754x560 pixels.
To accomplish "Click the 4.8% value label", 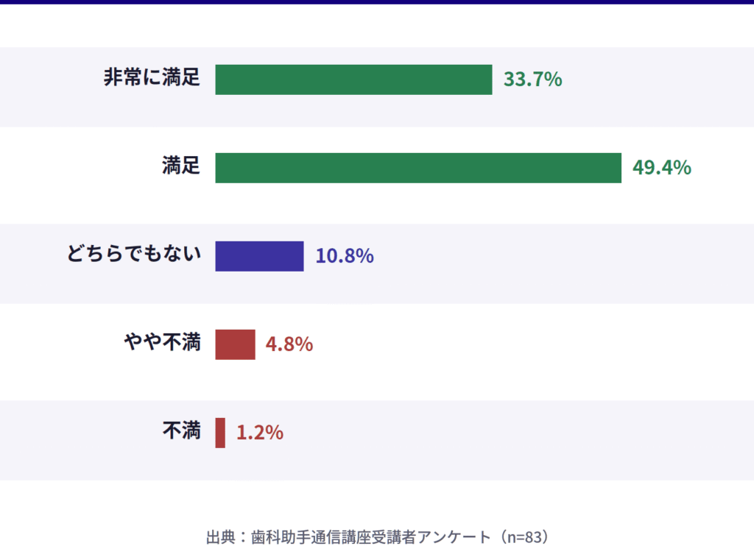I will [x=289, y=344].
